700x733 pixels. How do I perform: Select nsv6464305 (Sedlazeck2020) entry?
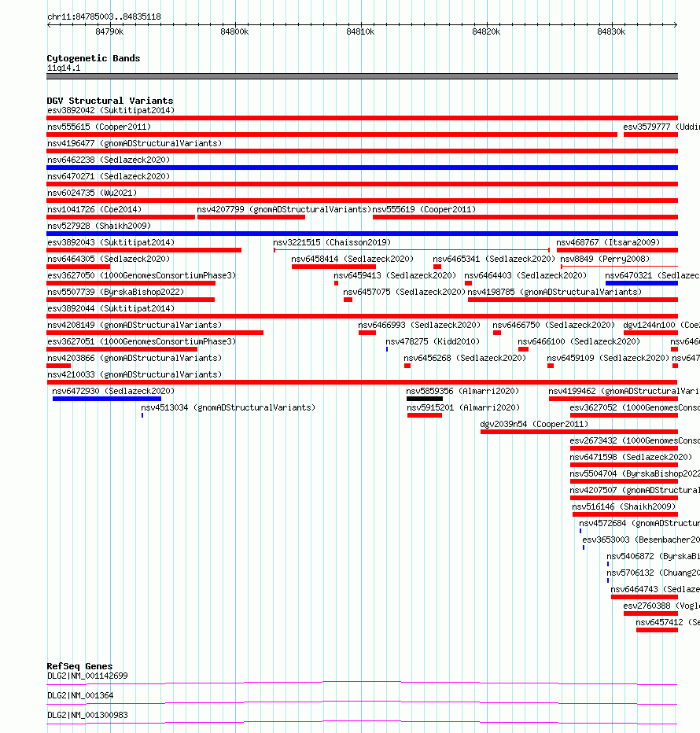(x=109, y=259)
